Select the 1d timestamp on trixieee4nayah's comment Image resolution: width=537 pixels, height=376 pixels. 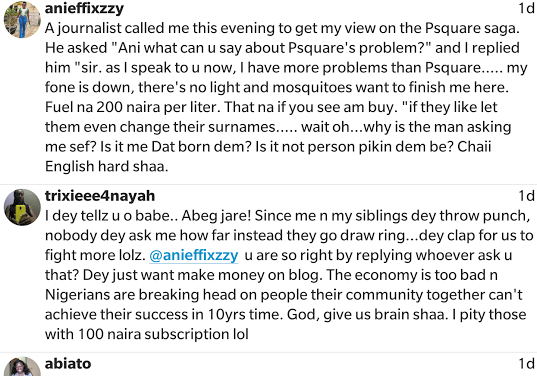coord(527,196)
